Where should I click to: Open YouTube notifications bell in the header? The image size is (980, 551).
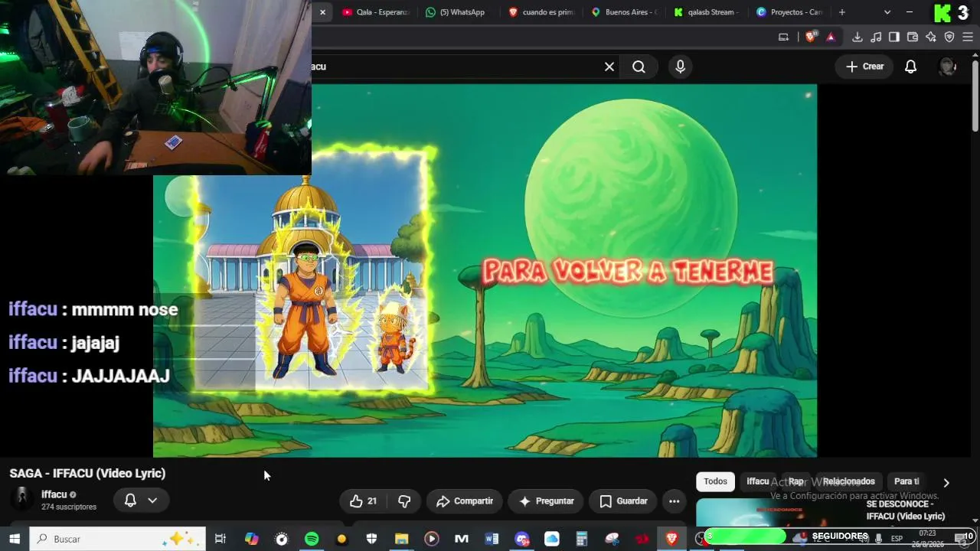coord(910,67)
